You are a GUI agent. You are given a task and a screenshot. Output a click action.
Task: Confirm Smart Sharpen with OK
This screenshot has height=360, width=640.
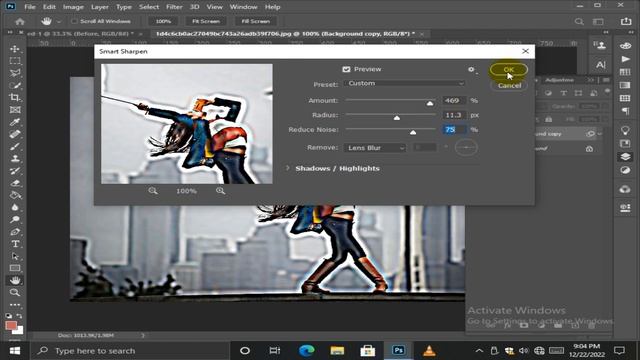click(509, 70)
